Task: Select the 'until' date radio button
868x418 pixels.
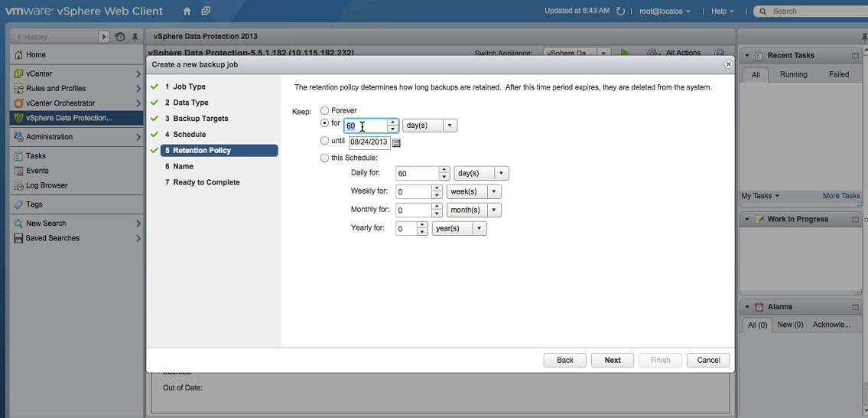Action: 324,142
